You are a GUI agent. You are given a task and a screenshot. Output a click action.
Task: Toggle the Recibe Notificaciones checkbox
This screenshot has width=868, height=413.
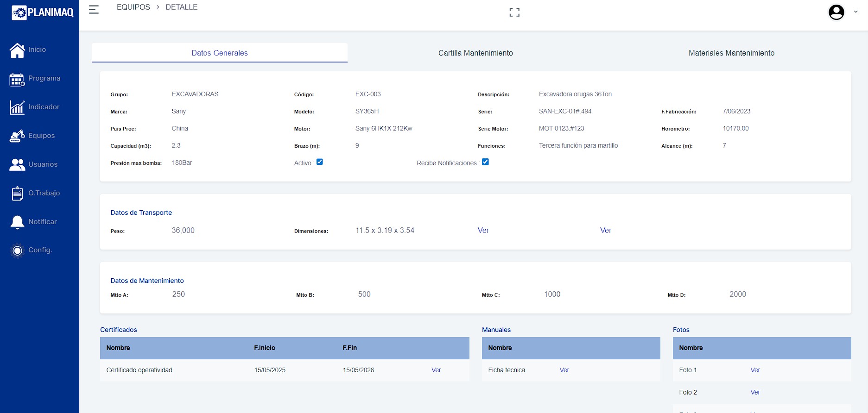(486, 162)
